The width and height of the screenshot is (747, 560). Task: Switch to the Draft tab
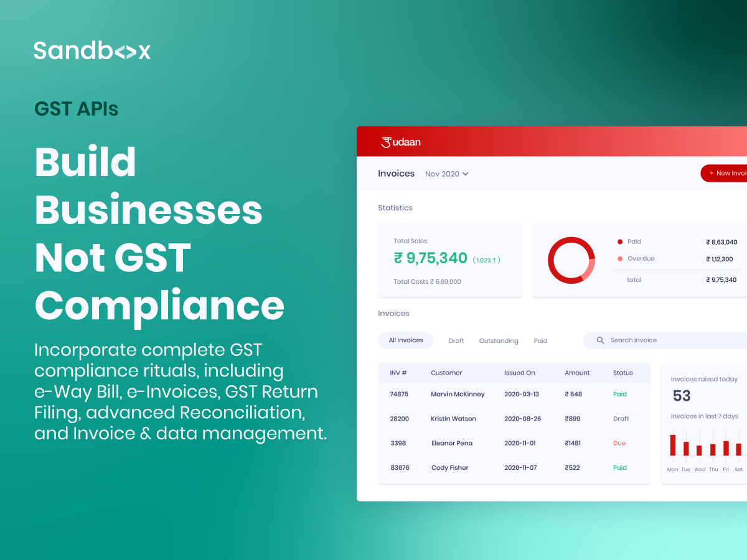click(x=456, y=341)
